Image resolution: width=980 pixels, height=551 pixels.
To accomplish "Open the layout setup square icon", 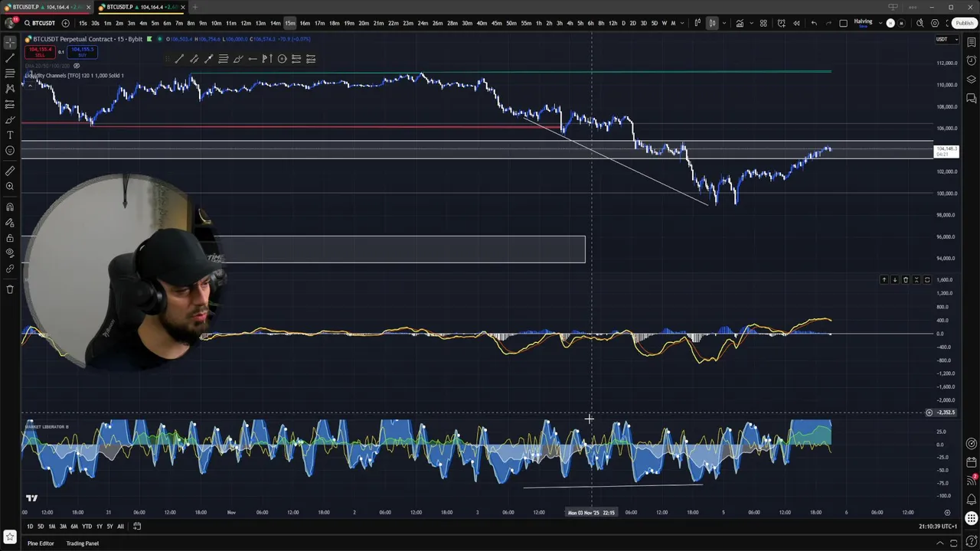I will click(x=844, y=23).
